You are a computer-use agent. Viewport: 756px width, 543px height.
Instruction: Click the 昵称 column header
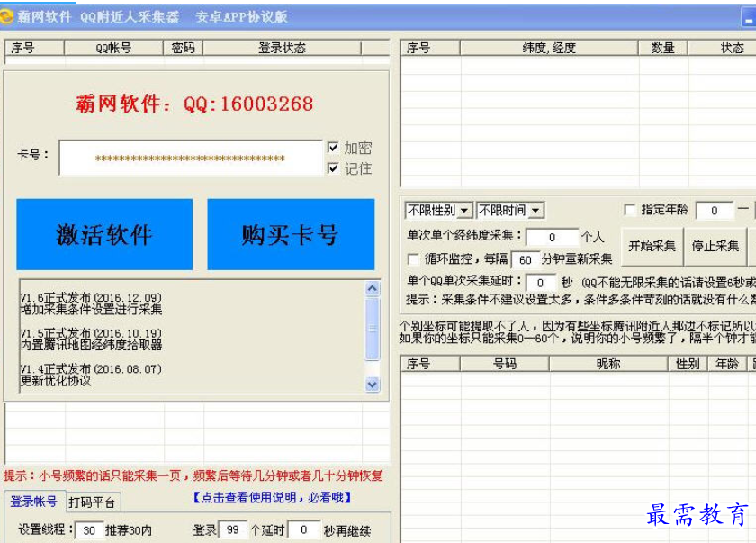[x=608, y=364]
